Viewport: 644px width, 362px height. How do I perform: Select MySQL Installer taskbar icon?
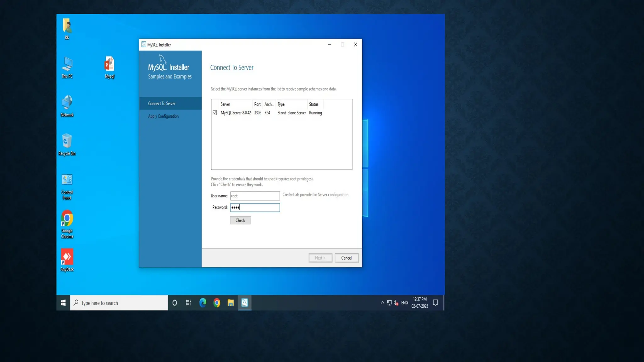click(x=244, y=303)
